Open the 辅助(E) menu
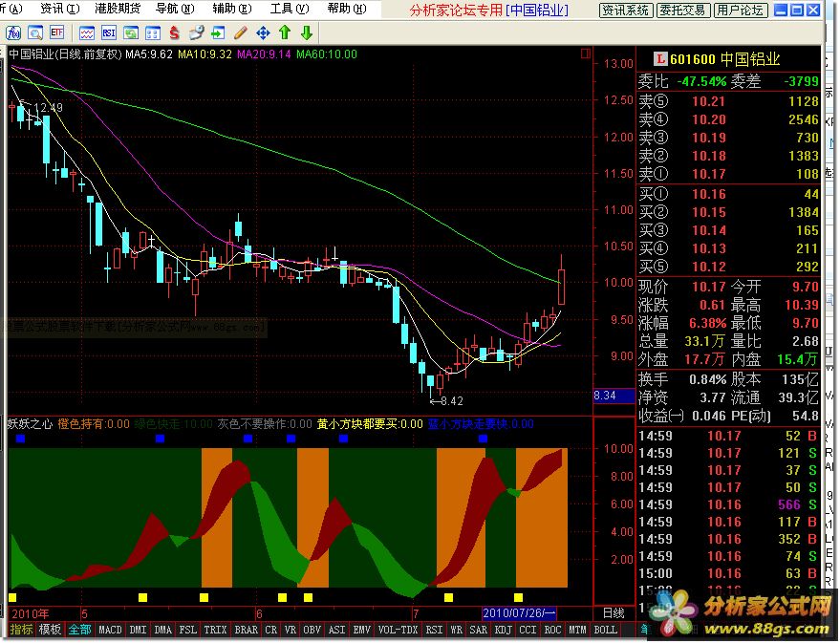This screenshot has height=643, width=840. tap(232, 9)
